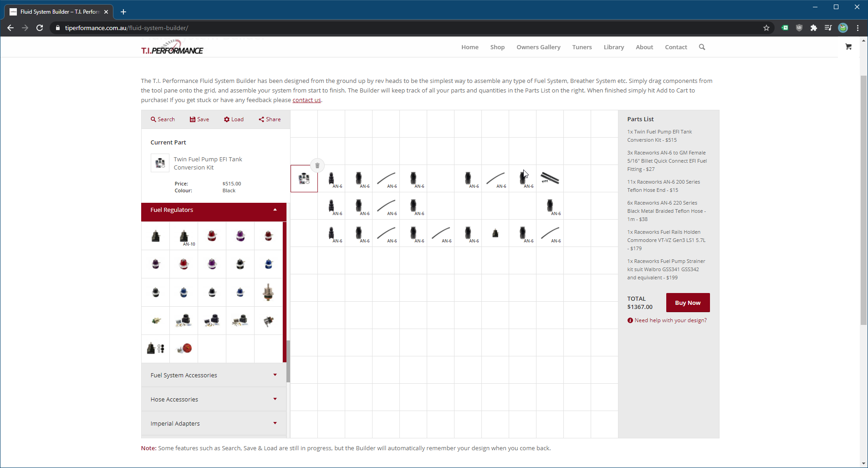Viewport: 868px width, 468px height.
Task: Reload the page
Action: click(x=40, y=28)
